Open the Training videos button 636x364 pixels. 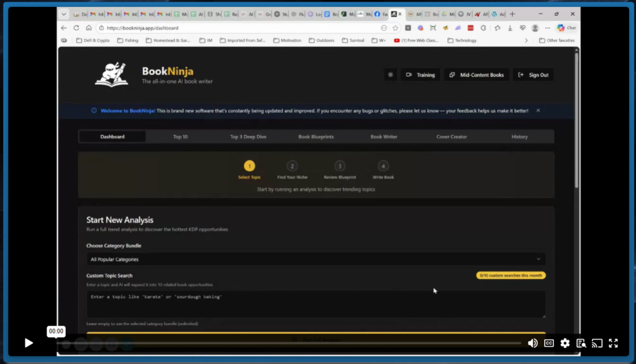point(420,75)
